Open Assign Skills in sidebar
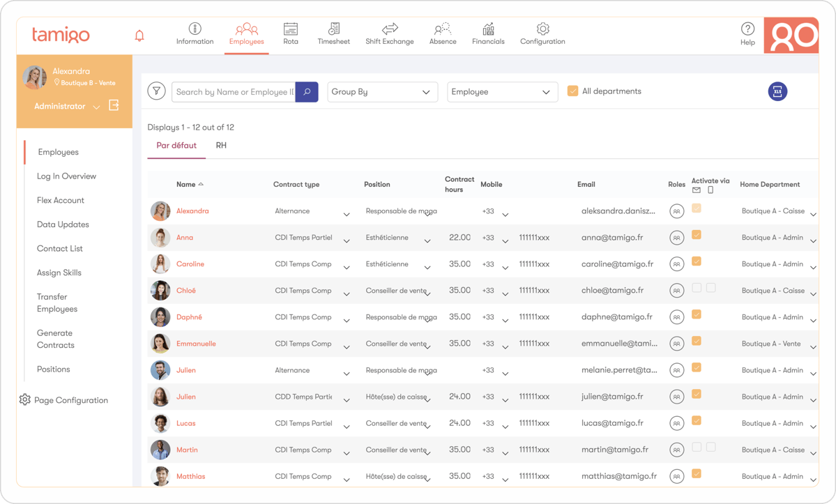The height and width of the screenshot is (504, 836). point(59,273)
